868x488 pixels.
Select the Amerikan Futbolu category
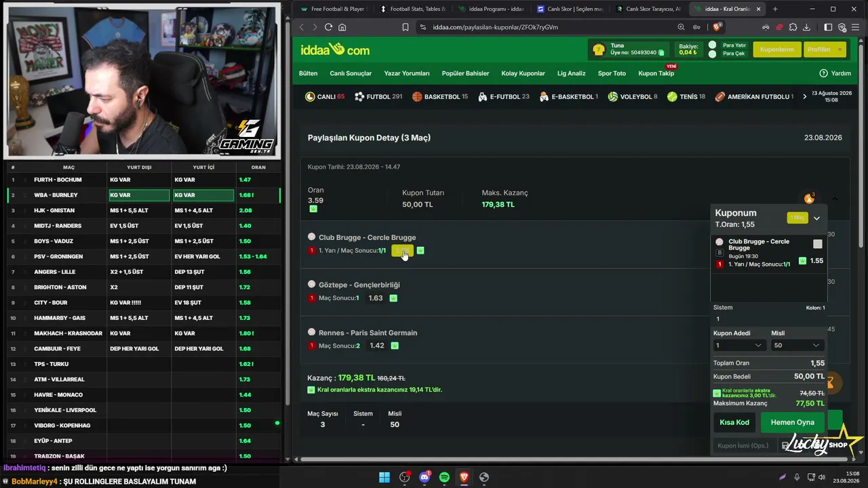click(754, 97)
